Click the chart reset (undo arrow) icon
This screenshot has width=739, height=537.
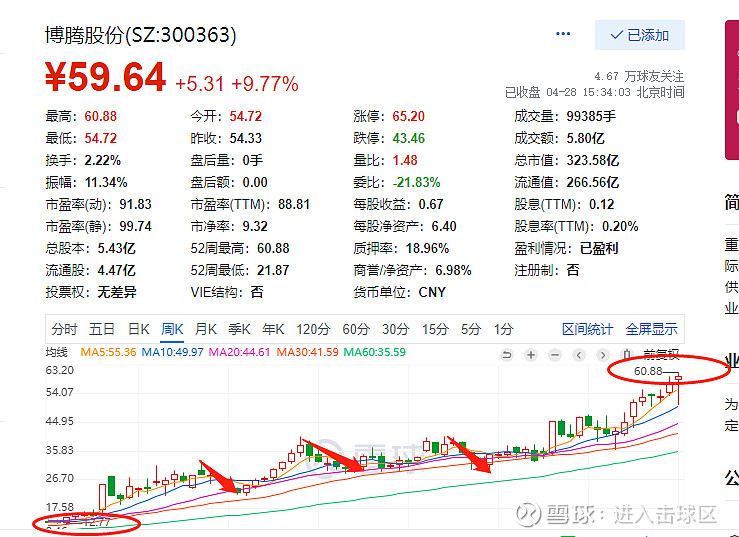tap(507, 355)
